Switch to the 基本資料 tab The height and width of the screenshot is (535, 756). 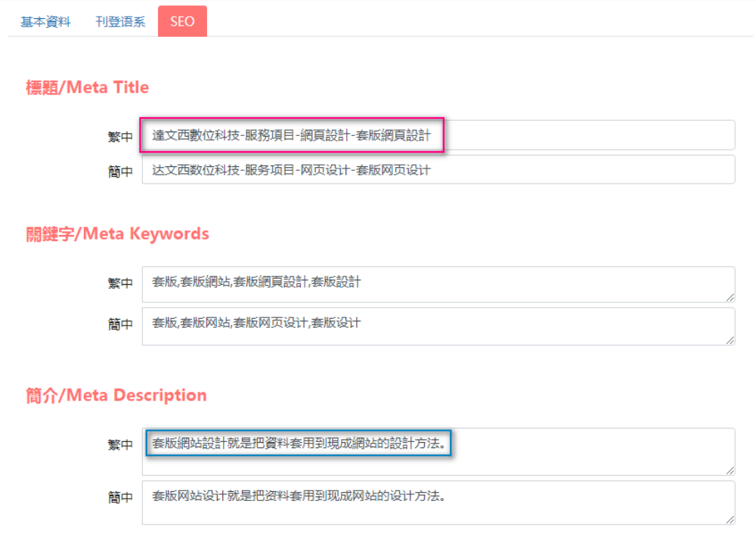click(45, 22)
